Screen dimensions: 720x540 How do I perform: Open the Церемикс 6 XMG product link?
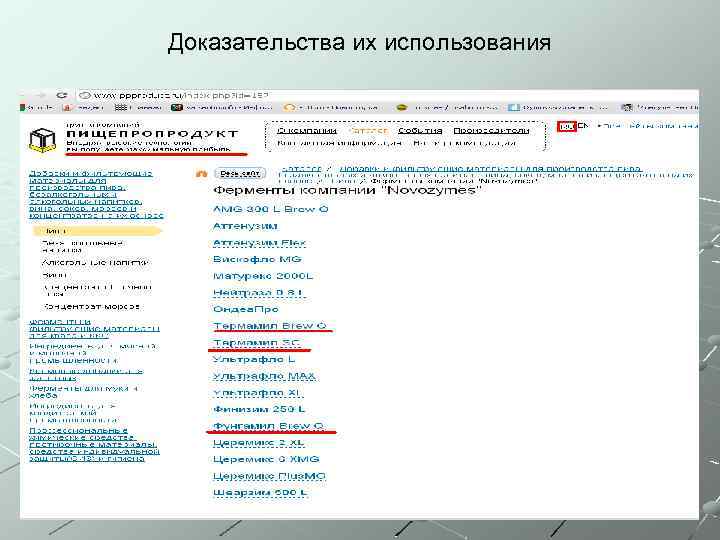tap(266, 460)
